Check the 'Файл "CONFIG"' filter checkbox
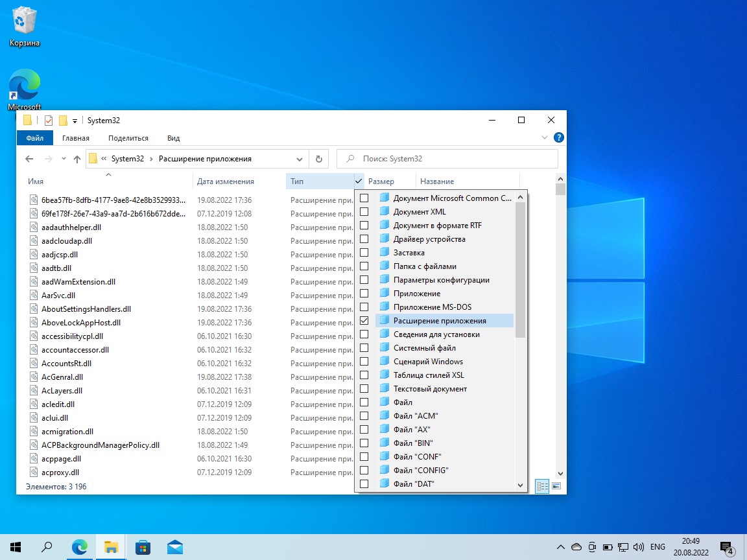The image size is (747, 560). (x=364, y=470)
